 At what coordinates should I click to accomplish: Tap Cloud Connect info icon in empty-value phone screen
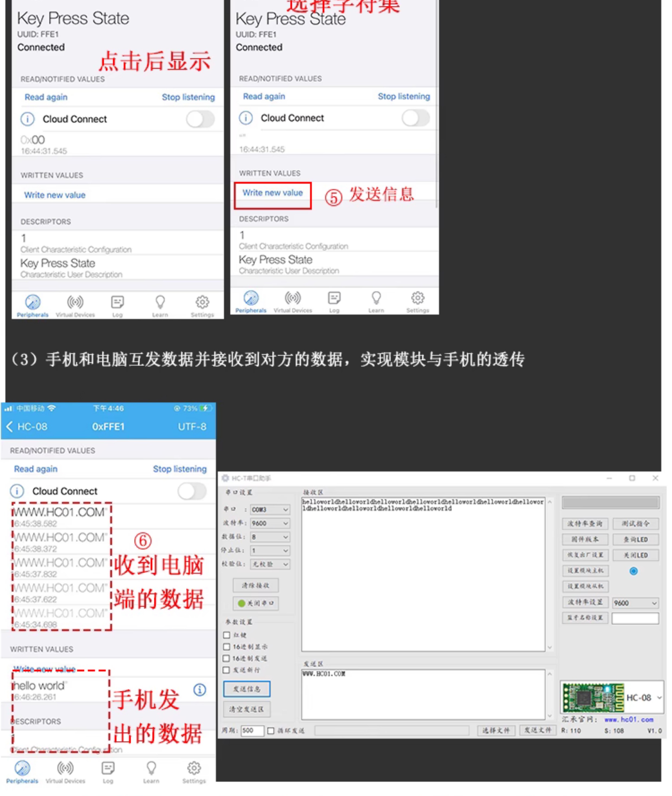point(246,118)
